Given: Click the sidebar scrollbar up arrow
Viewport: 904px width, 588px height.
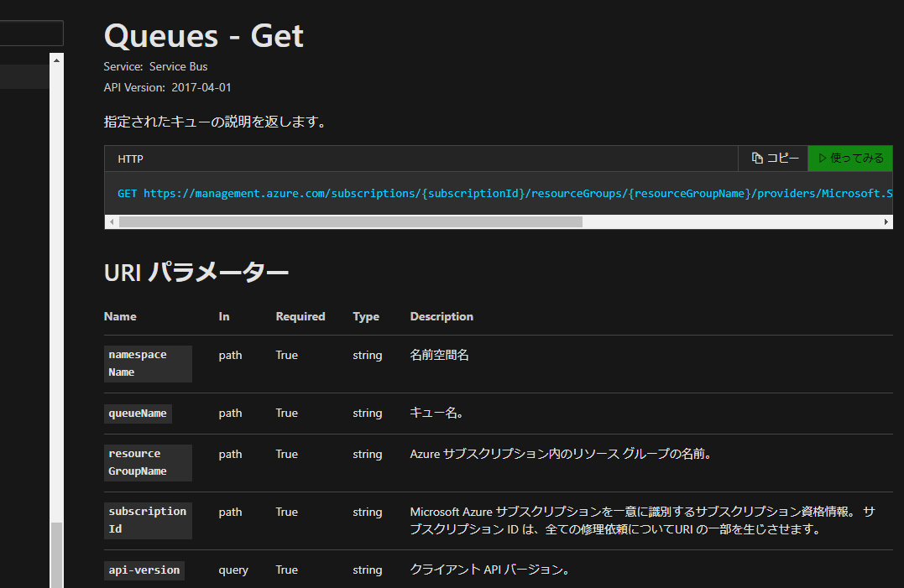Looking at the screenshot, I should click(56, 60).
